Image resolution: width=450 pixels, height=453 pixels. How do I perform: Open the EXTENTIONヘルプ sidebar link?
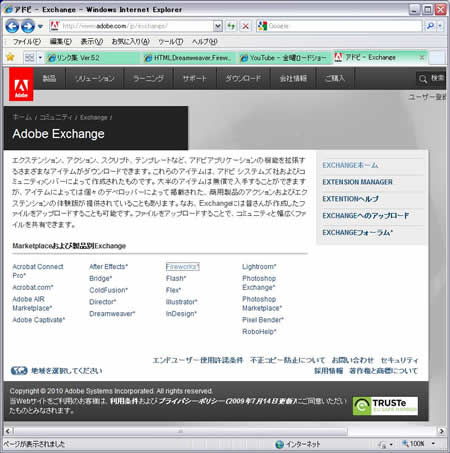[x=350, y=199]
